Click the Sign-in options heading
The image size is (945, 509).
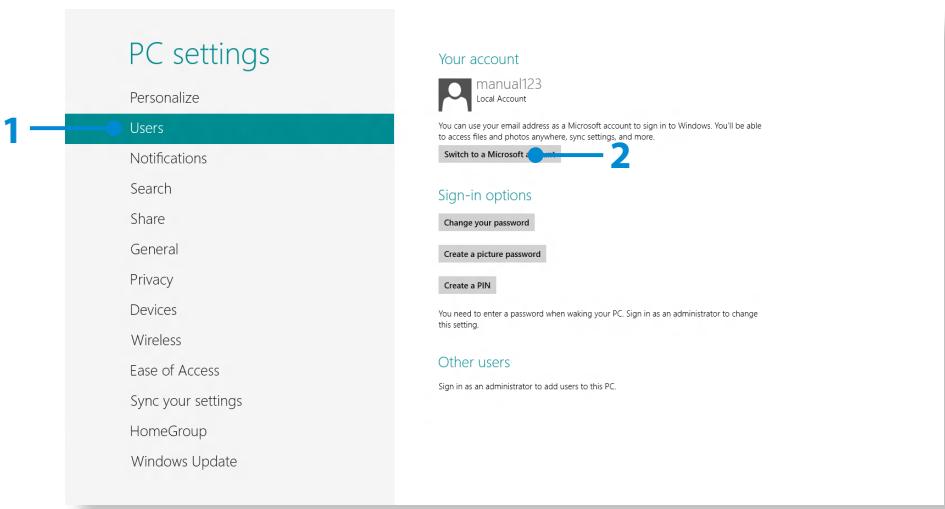point(485,195)
